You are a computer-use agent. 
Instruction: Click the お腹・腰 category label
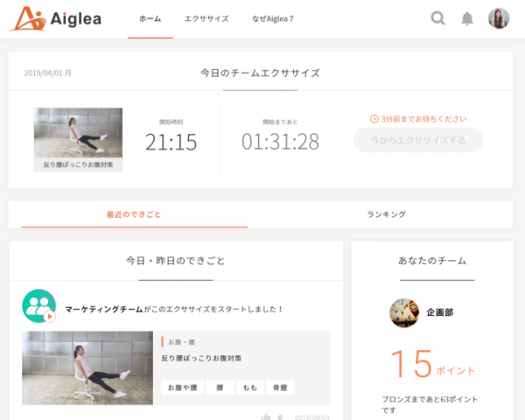[181, 342]
